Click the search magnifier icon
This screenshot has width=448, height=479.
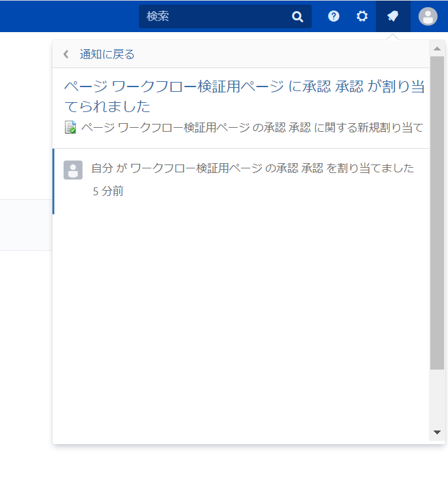[297, 16]
